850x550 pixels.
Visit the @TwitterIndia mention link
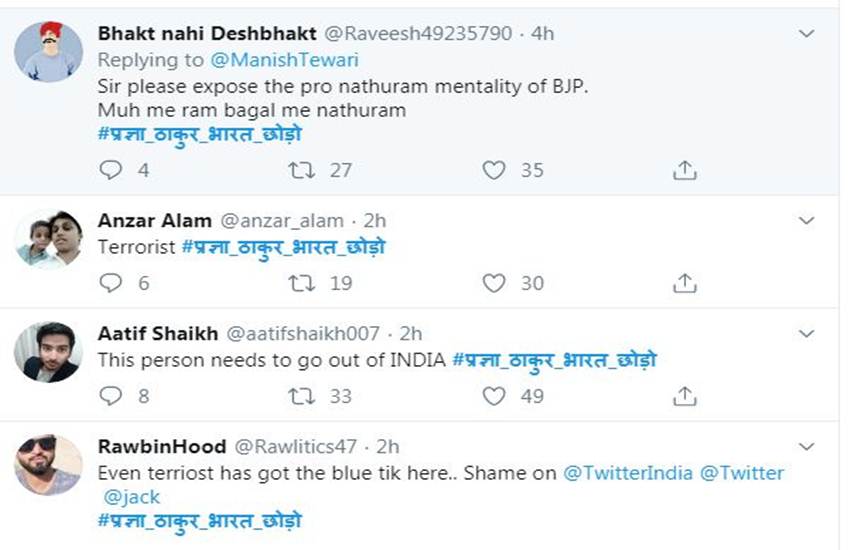[628, 473]
